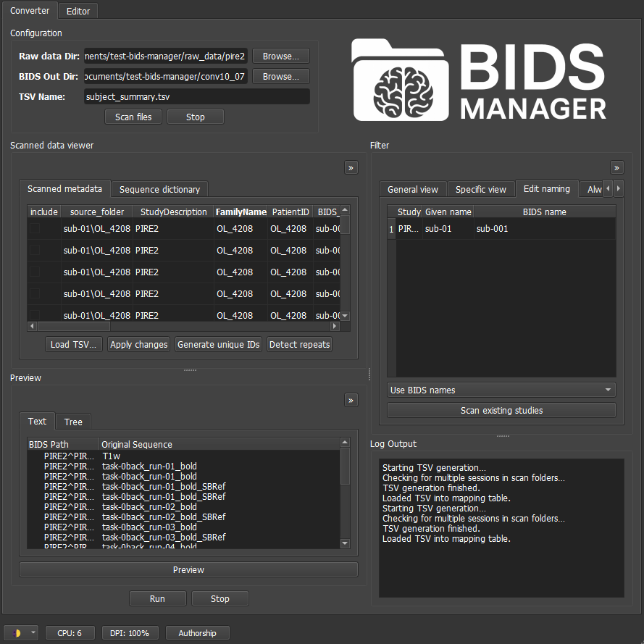The image size is (644, 644).
Task: Expand the Scanned data viewer panel (» button)
Action: [351, 168]
